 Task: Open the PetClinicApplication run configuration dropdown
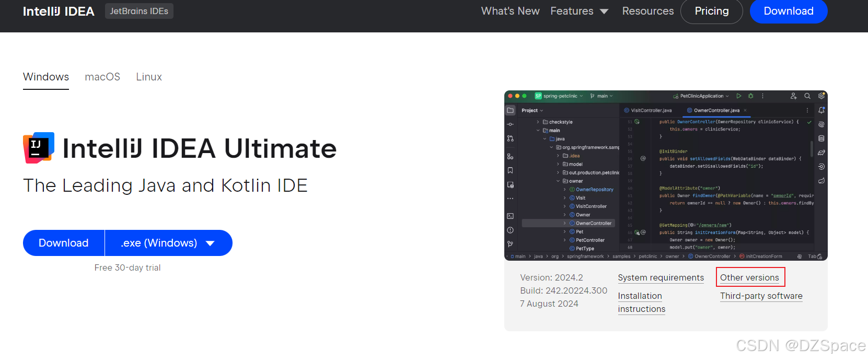701,96
